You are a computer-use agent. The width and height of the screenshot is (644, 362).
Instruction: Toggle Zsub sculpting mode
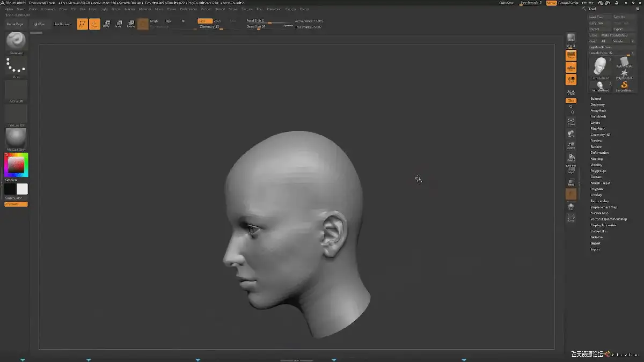[x=217, y=21]
